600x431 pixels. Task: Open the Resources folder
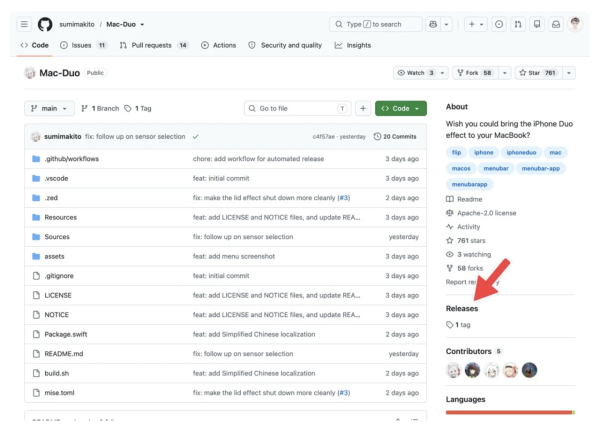pos(60,217)
